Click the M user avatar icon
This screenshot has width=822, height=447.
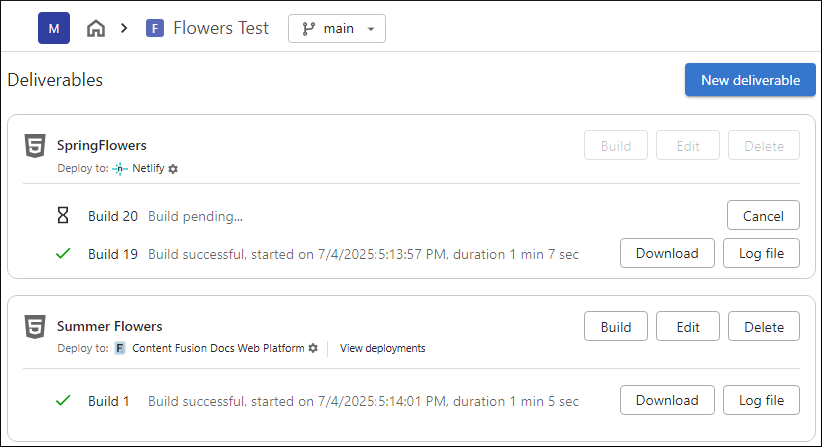(x=54, y=29)
